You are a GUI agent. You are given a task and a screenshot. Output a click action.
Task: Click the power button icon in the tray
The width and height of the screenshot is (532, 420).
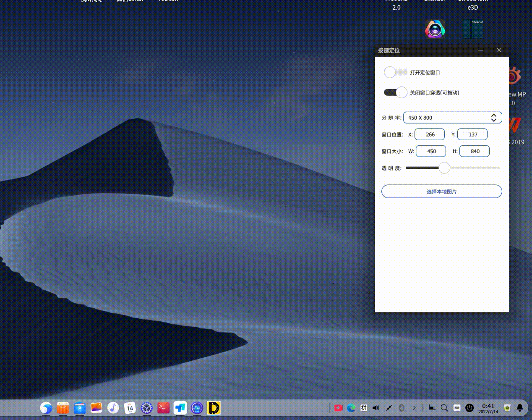click(x=469, y=407)
